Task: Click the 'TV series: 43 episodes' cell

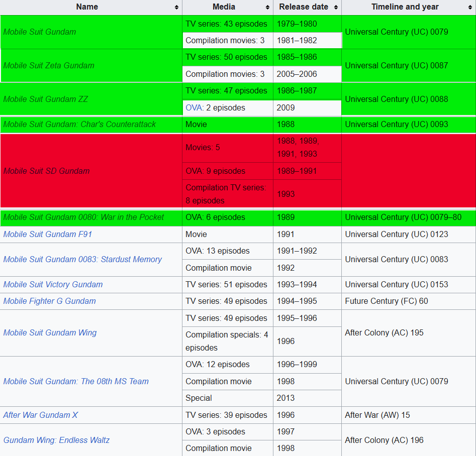Action: tap(228, 24)
